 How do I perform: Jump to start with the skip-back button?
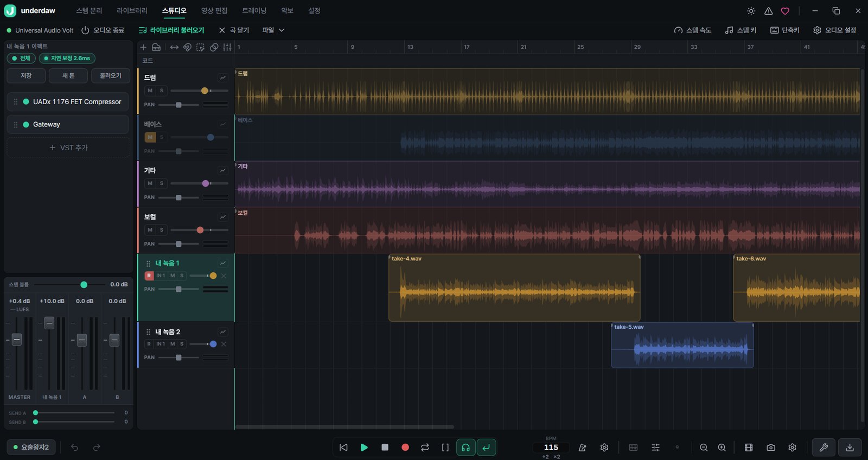pos(343,448)
